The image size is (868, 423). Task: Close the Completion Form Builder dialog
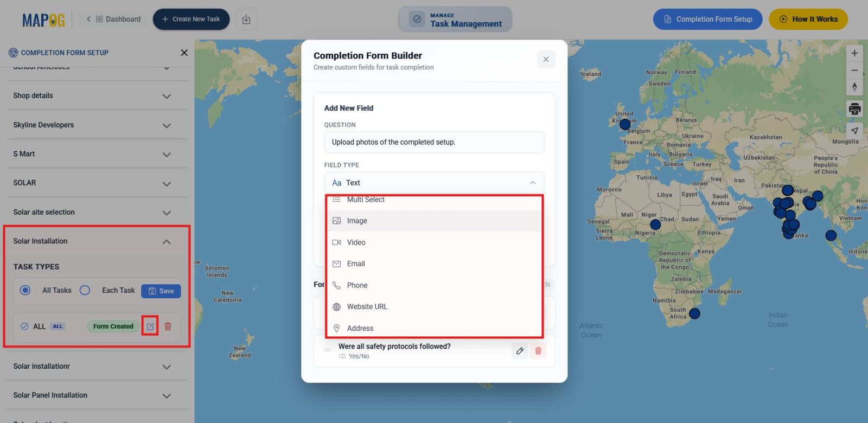coord(546,59)
